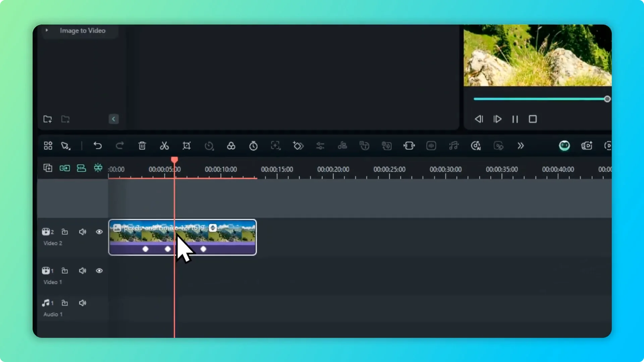Mute the Video 1 track
This screenshot has width=644, height=362.
pos(83,270)
